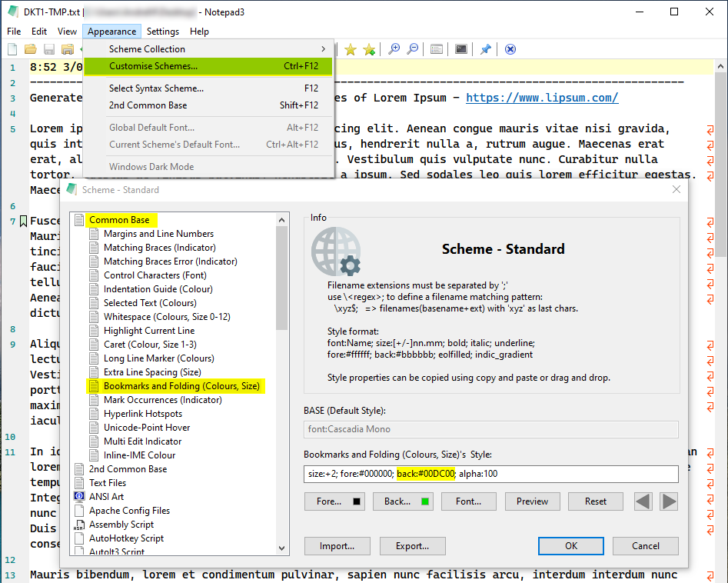
Task: Open the Settings menu
Action: click(x=163, y=32)
